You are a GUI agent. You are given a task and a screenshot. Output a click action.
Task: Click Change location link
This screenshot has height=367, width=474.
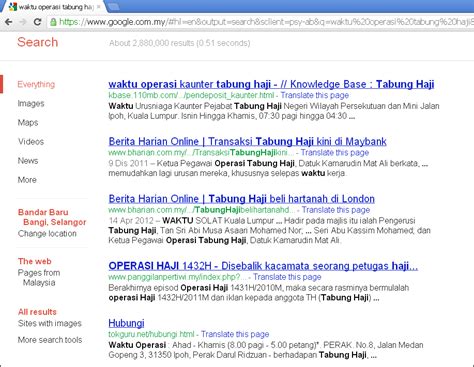[x=47, y=234]
